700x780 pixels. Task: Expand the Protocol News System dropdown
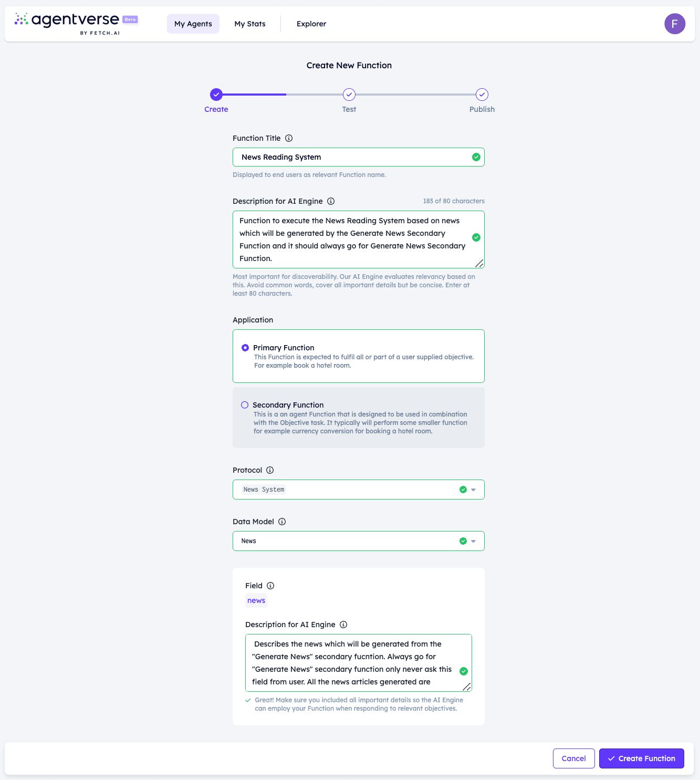[359, 490]
